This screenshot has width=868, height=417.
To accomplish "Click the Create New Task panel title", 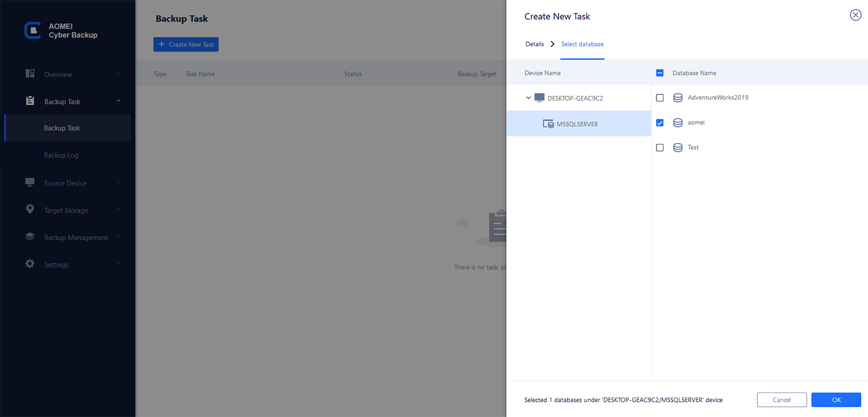I will [557, 16].
